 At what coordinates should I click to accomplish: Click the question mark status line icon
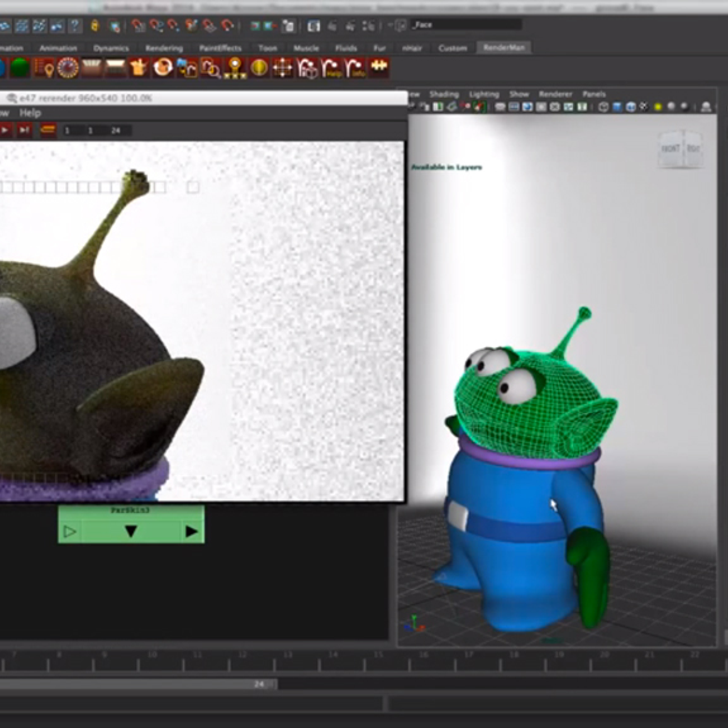click(74, 25)
